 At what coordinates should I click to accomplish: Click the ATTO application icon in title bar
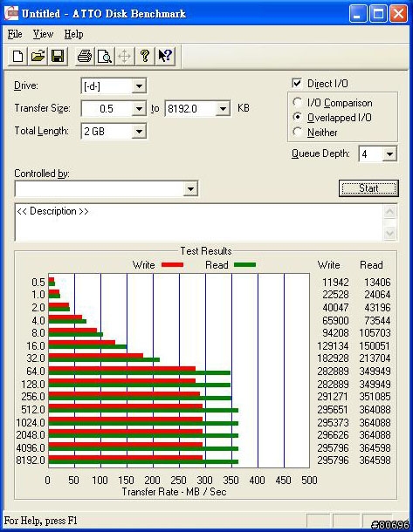pyautogui.click(x=11, y=13)
